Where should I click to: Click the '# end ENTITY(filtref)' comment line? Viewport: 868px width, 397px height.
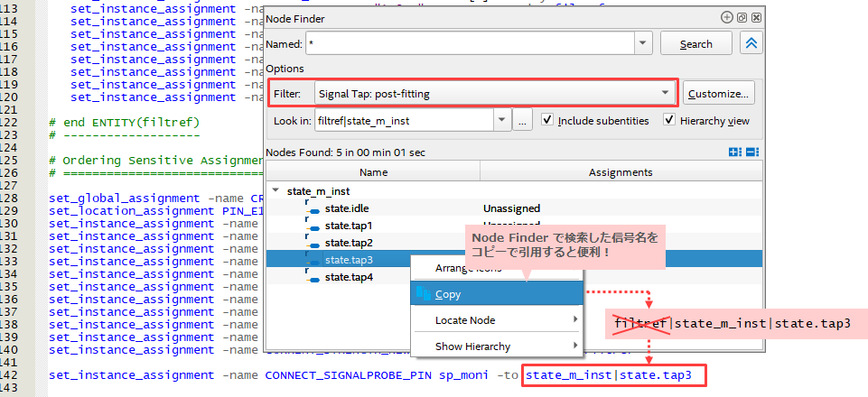pos(124,122)
